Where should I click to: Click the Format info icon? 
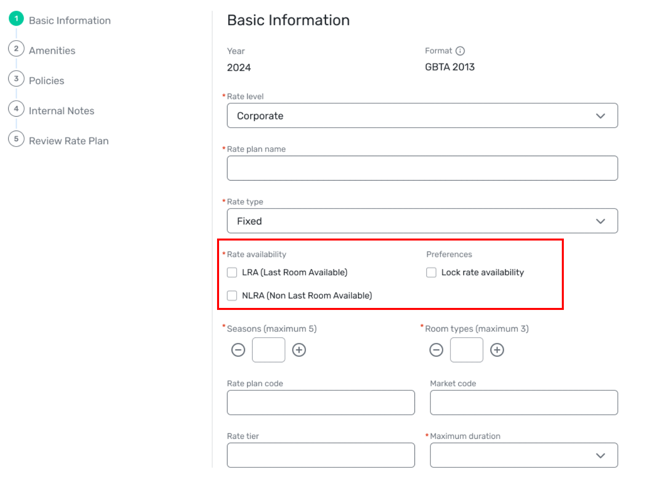tap(460, 51)
